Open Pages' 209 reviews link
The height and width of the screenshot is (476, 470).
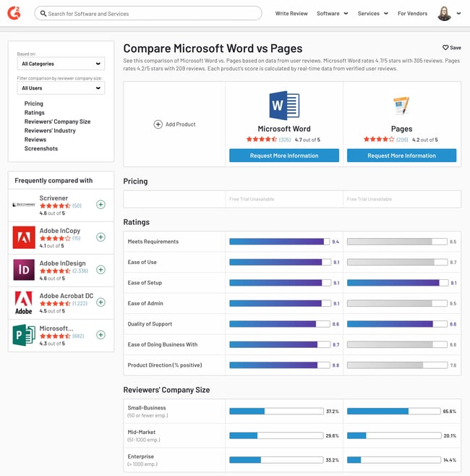point(402,140)
